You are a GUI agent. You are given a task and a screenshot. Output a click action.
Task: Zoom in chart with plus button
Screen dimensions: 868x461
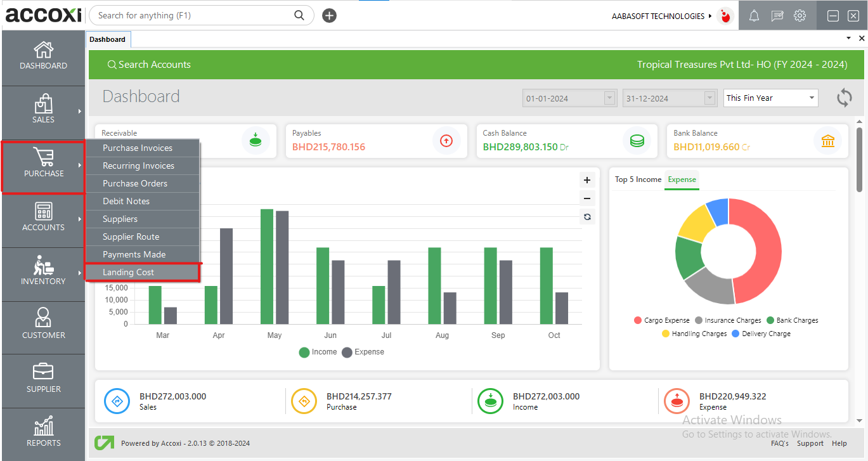click(x=587, y=180)
